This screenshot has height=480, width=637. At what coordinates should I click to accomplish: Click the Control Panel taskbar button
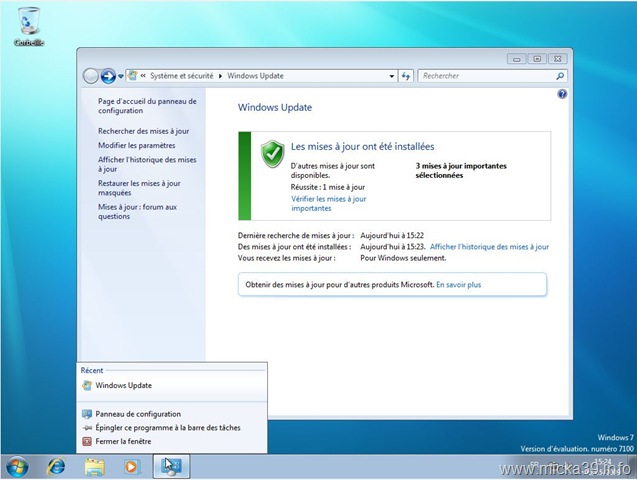tap(171, 467)
